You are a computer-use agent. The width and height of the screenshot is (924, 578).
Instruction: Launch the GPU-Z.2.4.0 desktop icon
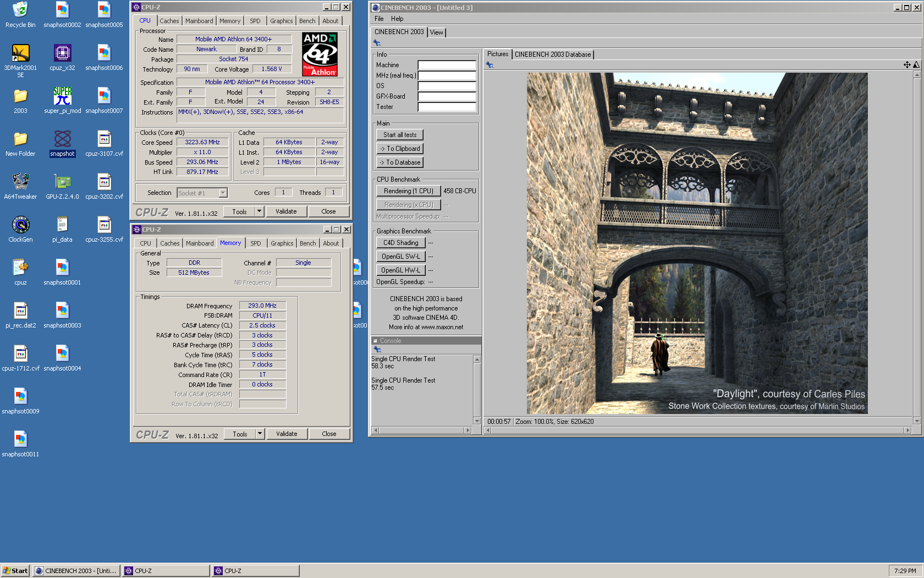pyautogui.click(x=62, y=187)
